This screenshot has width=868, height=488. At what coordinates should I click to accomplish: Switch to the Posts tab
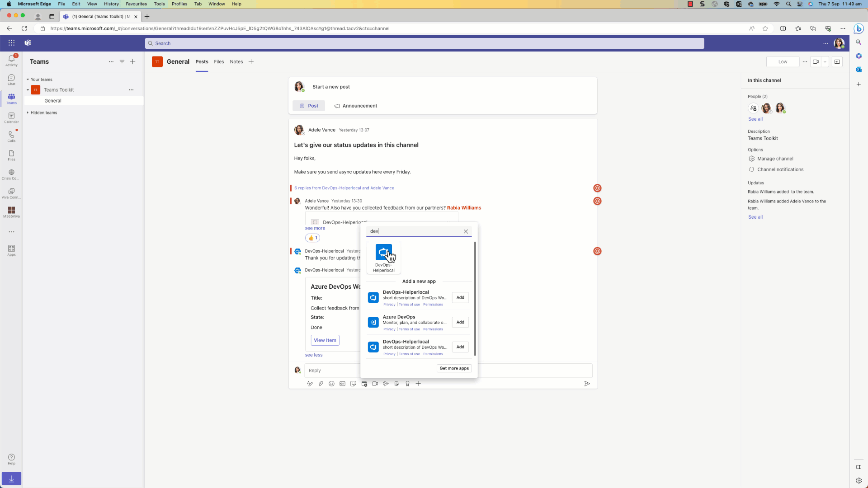202,62
